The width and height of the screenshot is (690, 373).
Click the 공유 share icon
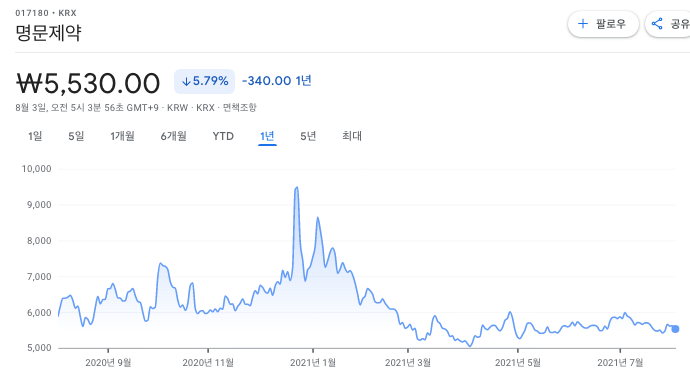[657, 24]
